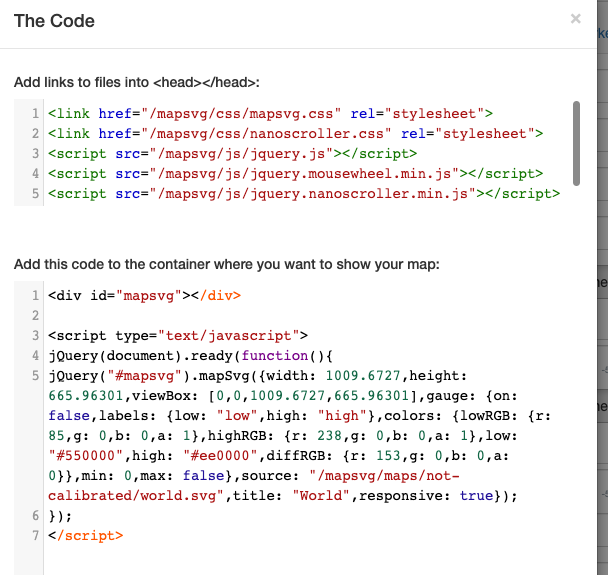Close The Code dialog with X
This screenshot has width=608, height=575.
575,19
